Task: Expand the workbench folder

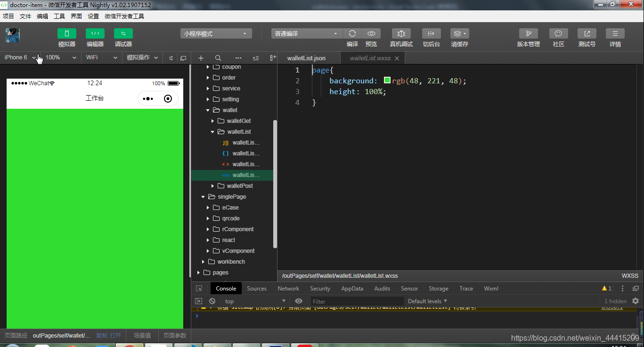Action: click(x=203, y=262)
